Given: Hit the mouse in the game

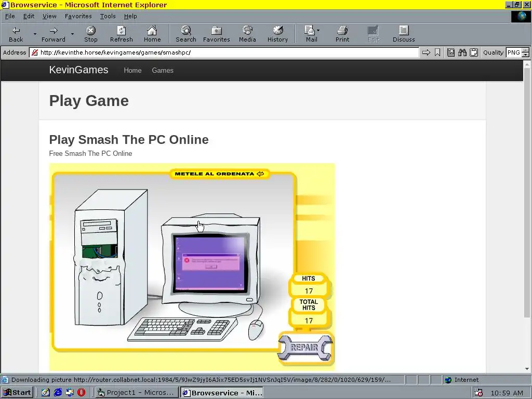Looking at the screenshot, I should pos(256,329).
